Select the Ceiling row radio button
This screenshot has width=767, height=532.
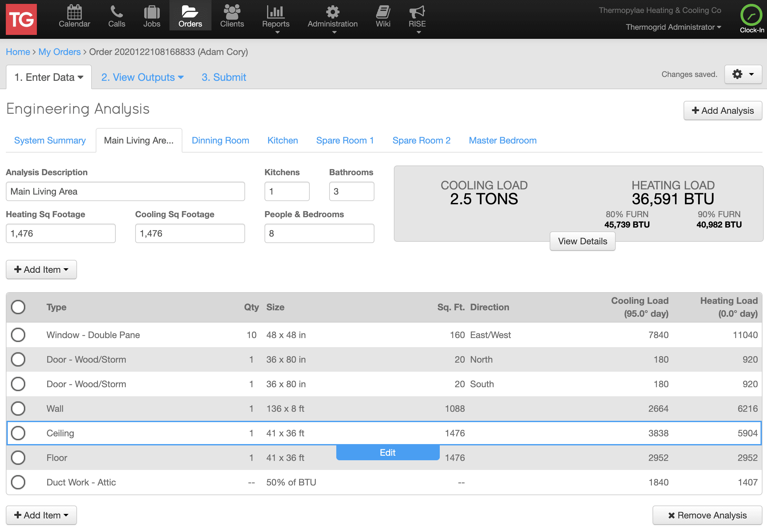tap(18, 433)
